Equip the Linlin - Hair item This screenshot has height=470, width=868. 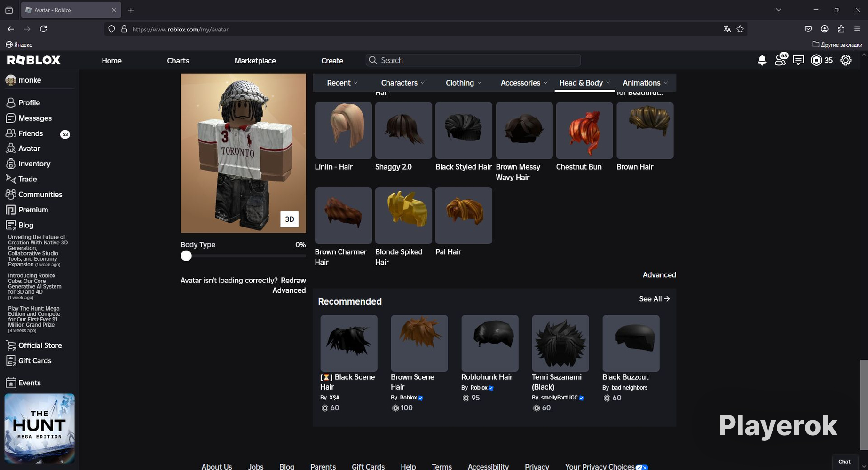pos(343,131)
